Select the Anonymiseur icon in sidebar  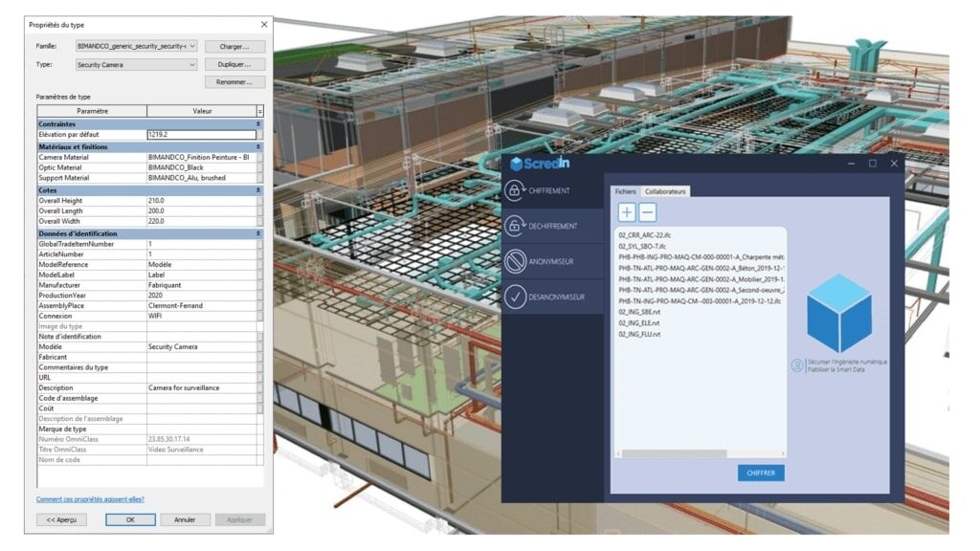516,260
